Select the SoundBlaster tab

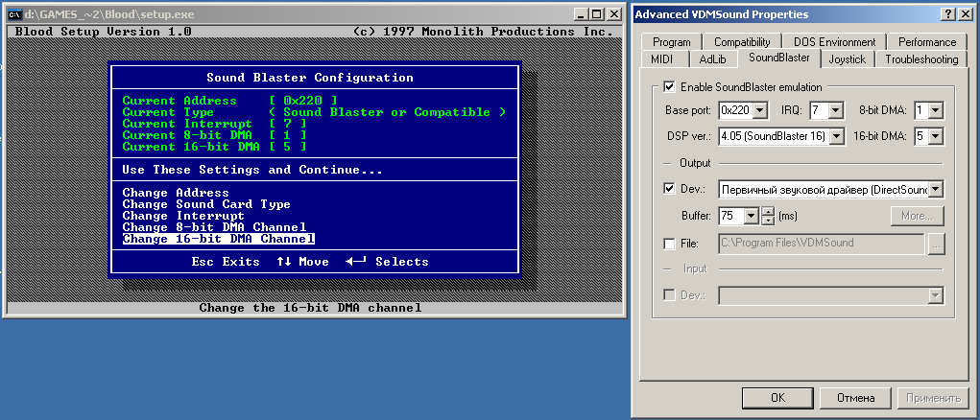(778, 58)
